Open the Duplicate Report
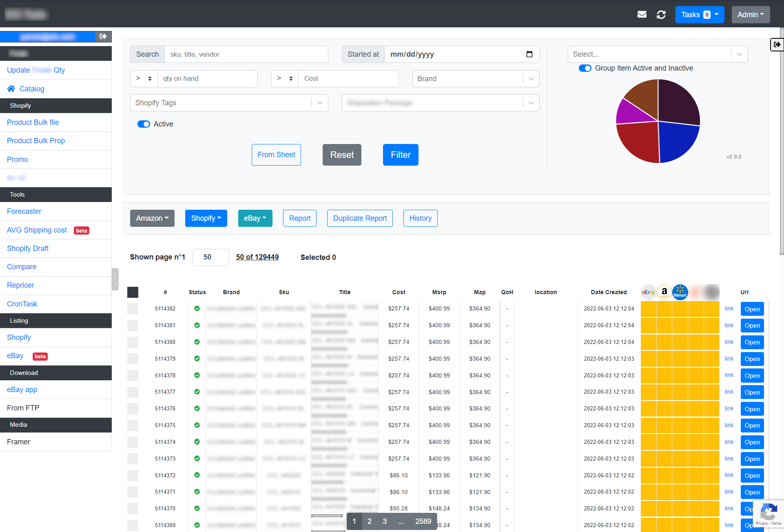This screenshot has width=784, height=532. (360, 218)
